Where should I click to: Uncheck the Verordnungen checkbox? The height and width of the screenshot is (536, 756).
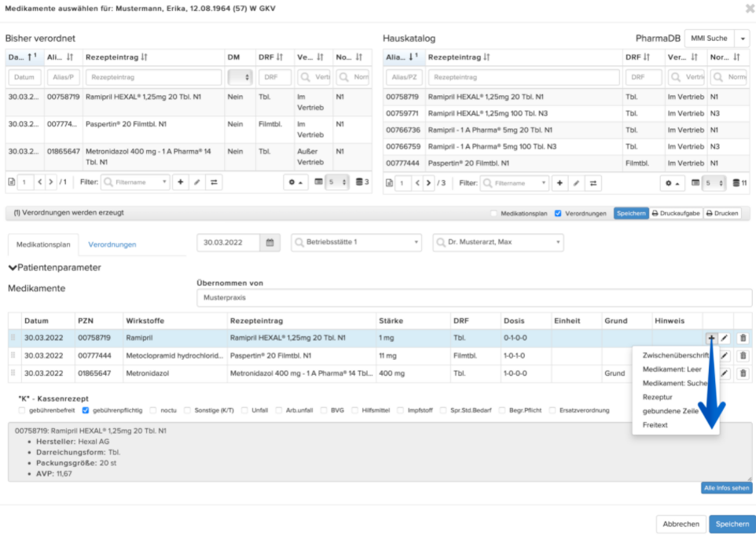click(558, 214)
